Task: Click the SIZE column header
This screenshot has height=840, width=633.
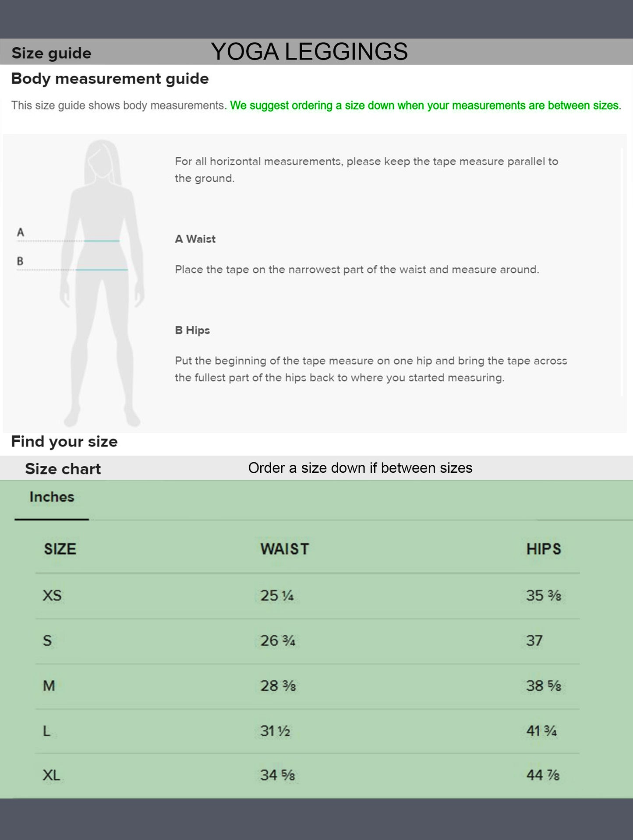Action: [60, 549]
